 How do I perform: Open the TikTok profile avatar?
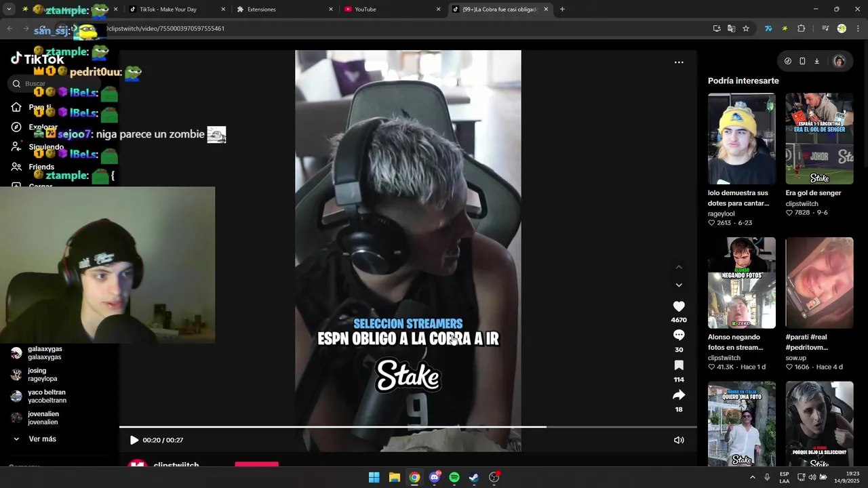coord(839,61)
